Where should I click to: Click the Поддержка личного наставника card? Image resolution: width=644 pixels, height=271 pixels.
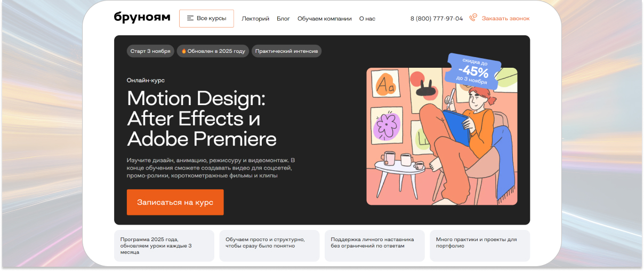point(375,246)
